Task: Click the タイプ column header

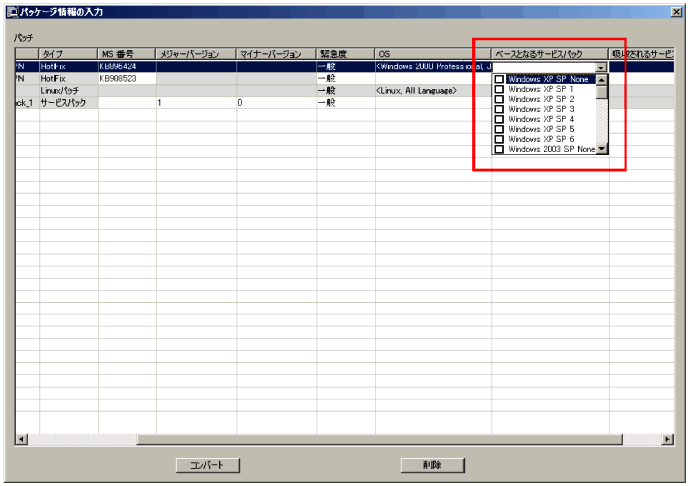Action: tap(68, 54)
